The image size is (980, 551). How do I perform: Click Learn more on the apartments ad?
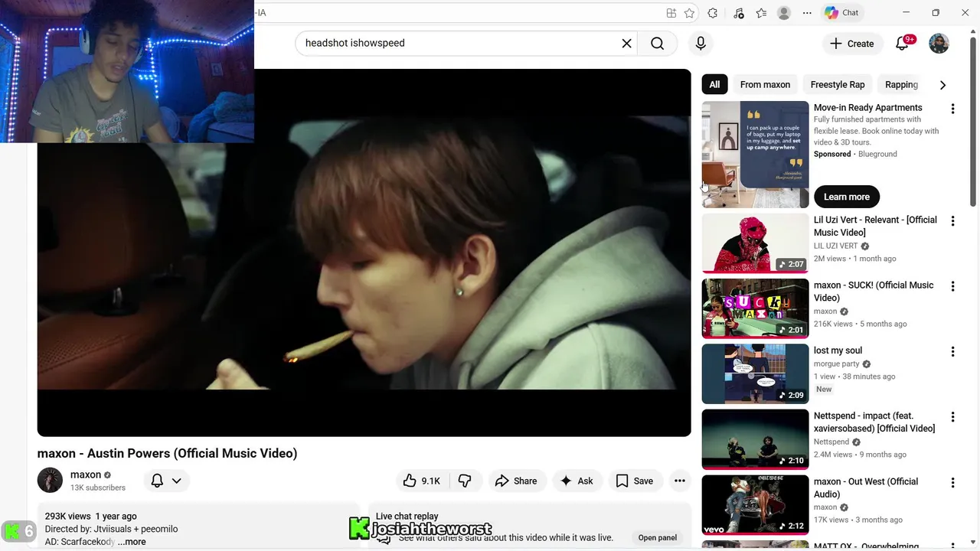847,197
